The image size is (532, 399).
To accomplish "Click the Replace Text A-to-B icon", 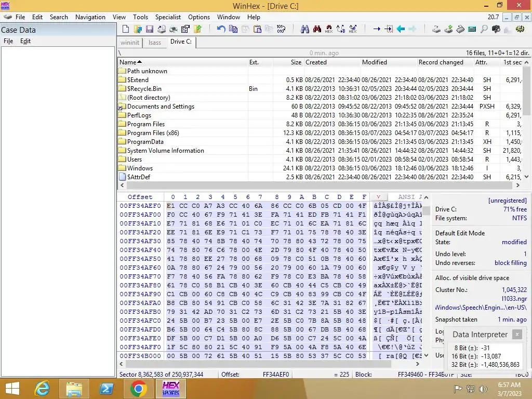I will click(341, 29).
